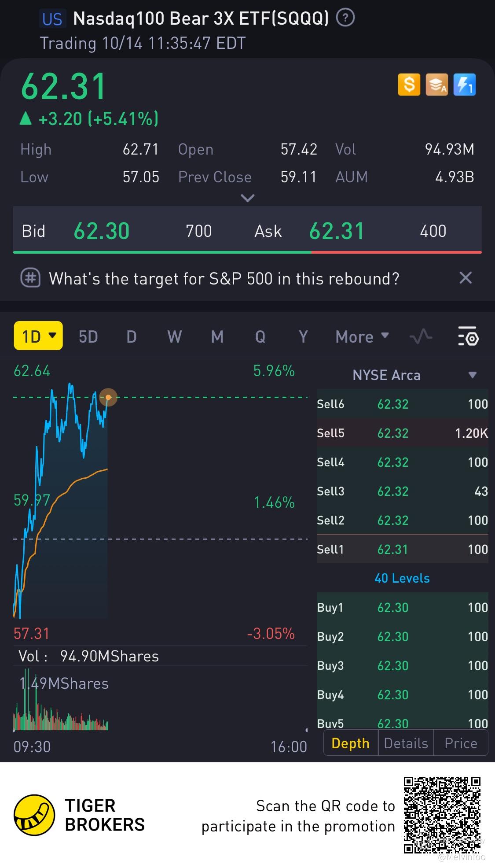The height and width of the screenshot is (868, 495).
Task: Switch chart to 5D
Action: point(88,337)
